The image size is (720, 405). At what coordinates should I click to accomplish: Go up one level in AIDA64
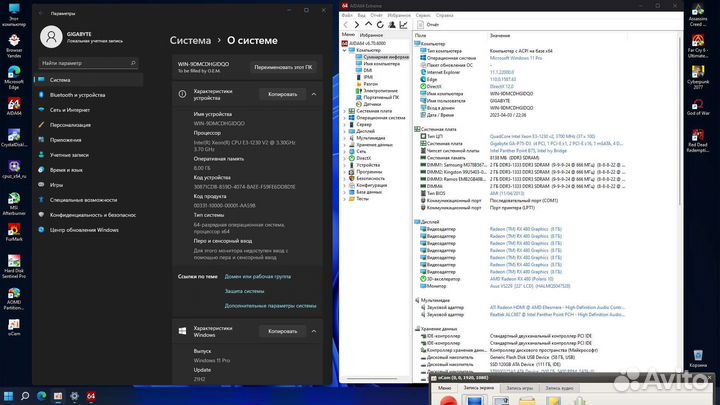coord(368,25)
